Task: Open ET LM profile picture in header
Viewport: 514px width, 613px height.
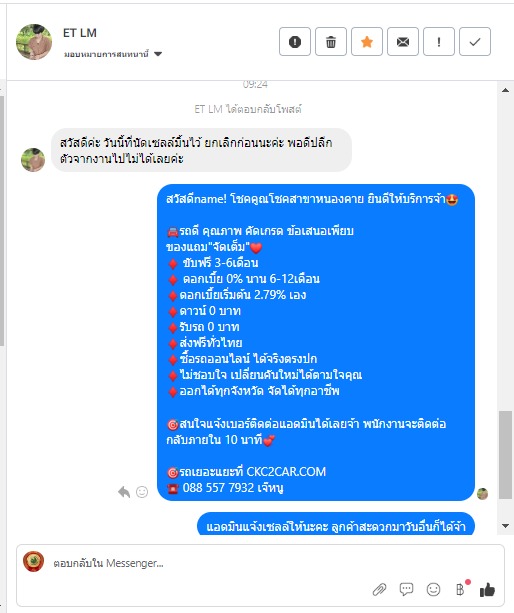Action: (34, 41)
